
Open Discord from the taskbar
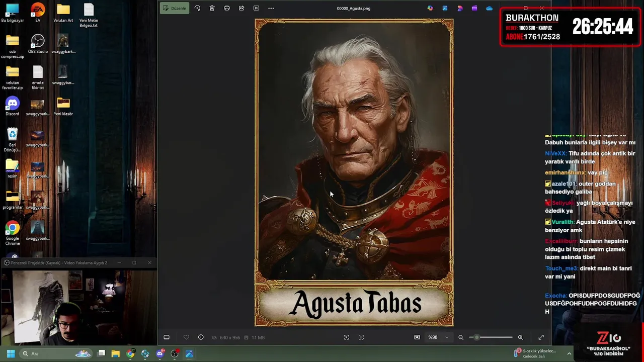click(160, 353)
